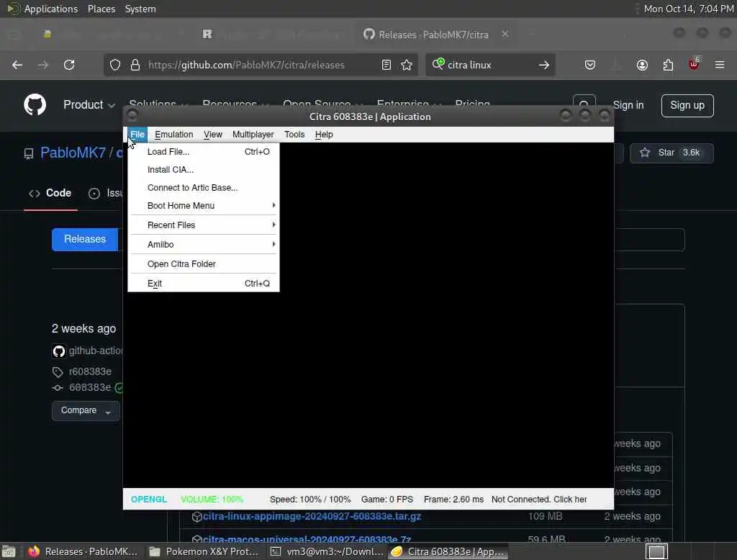Select Connect to Artic Base...
This screenshot has width=737, height=560.
point(204,188)
